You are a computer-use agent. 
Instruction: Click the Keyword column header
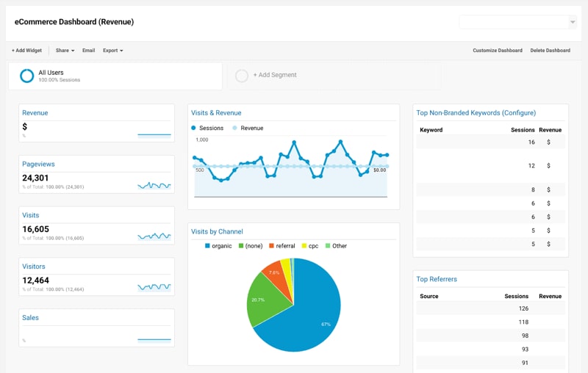tap(431, 130)
